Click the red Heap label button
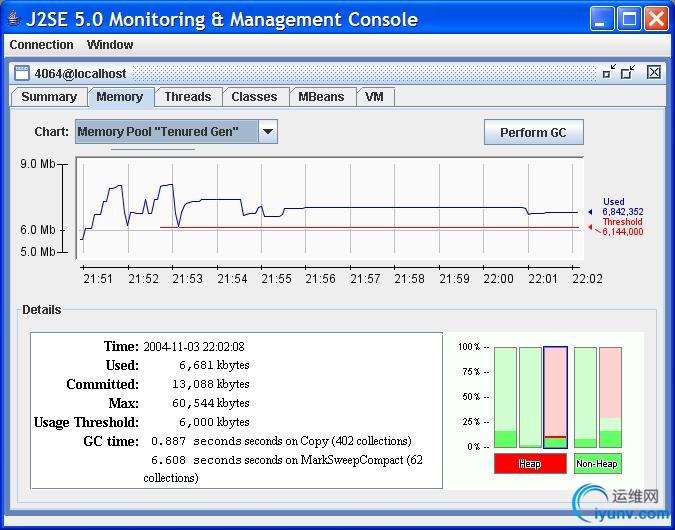The image size is (675, 530). coord(530,464)
